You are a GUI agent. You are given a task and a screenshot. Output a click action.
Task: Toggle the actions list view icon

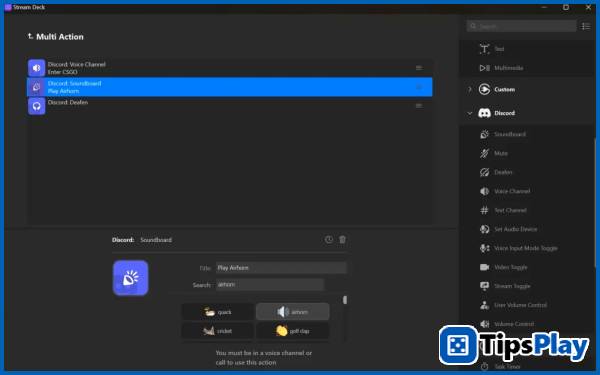(x=586, y=26)
